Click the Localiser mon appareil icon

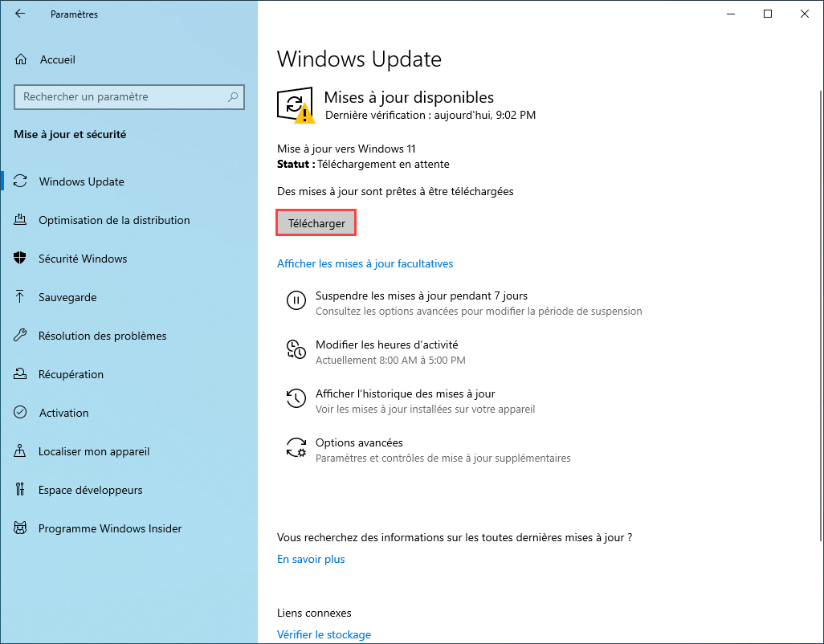20,450
